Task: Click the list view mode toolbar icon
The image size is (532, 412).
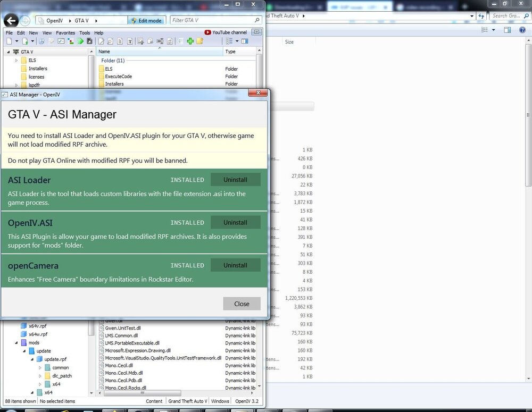Action: pos(229,41)
